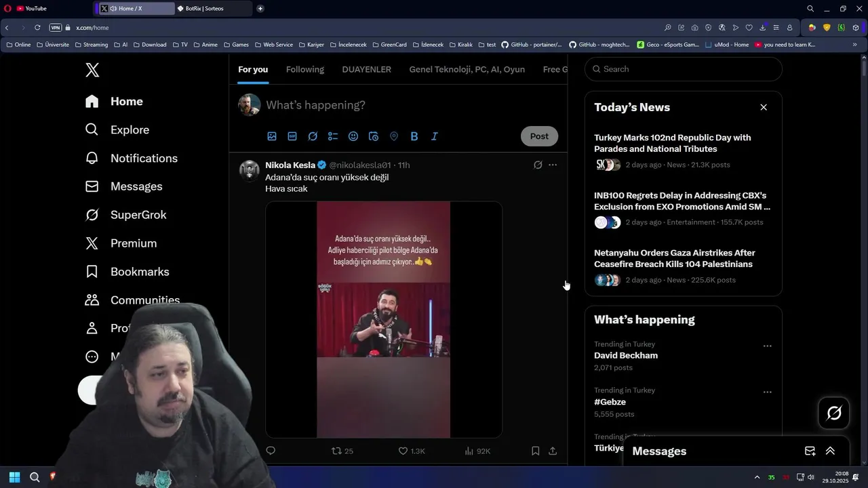Viewport: 868px width, 488px height.
Task: Click the X search box
Action: pyautogui.click(x=684, y=69)
